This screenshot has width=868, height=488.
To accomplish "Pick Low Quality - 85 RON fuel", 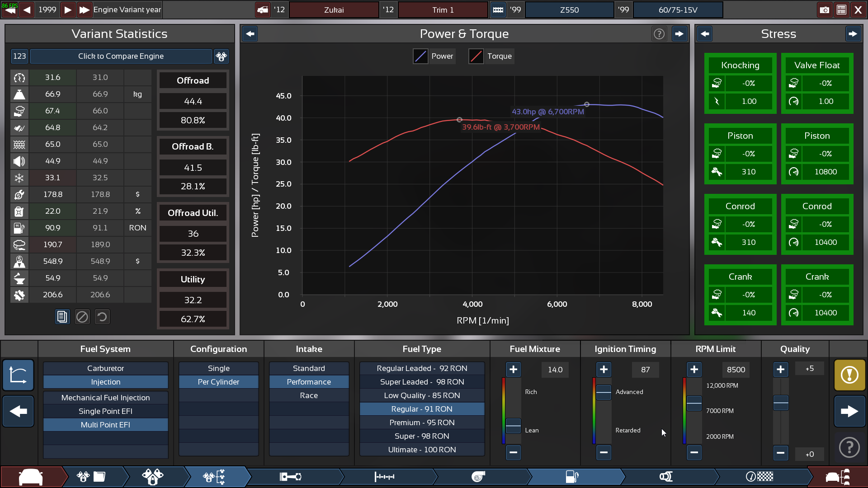I will click(422, 395).
